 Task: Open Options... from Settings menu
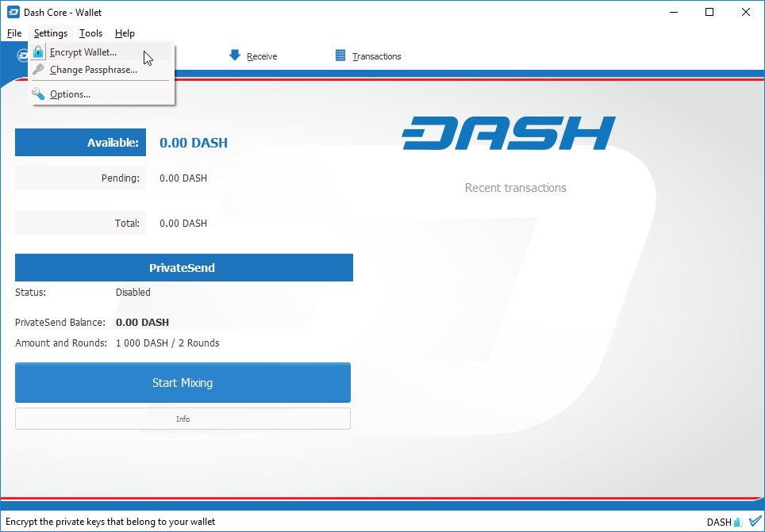pos(102,94)
